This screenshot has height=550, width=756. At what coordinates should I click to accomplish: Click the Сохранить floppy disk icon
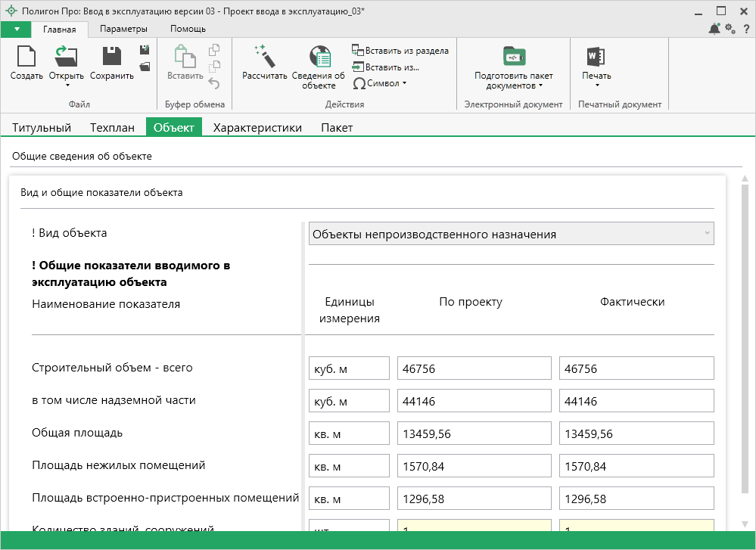point(111,57)
